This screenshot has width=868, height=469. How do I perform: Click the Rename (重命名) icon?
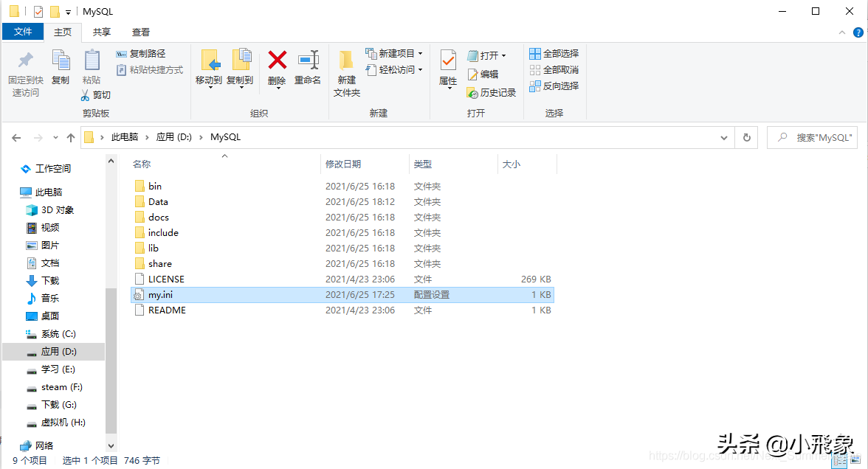[308, 60]
